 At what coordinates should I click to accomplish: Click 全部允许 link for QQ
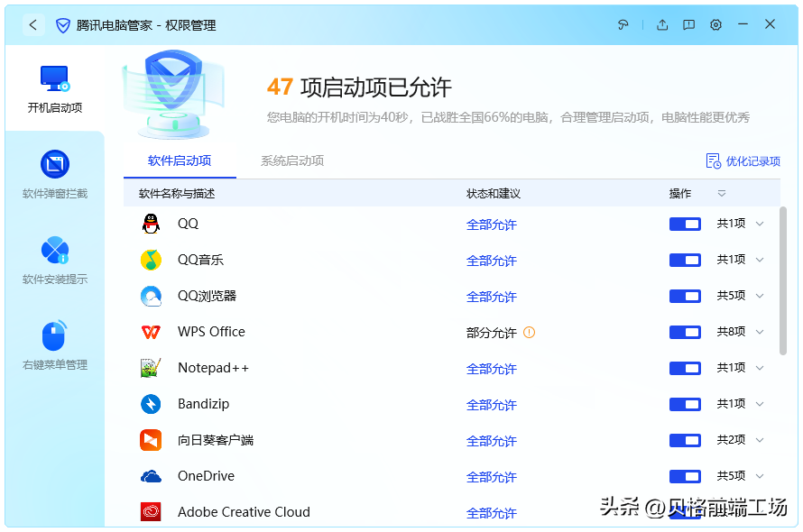[x=491, y=225]
